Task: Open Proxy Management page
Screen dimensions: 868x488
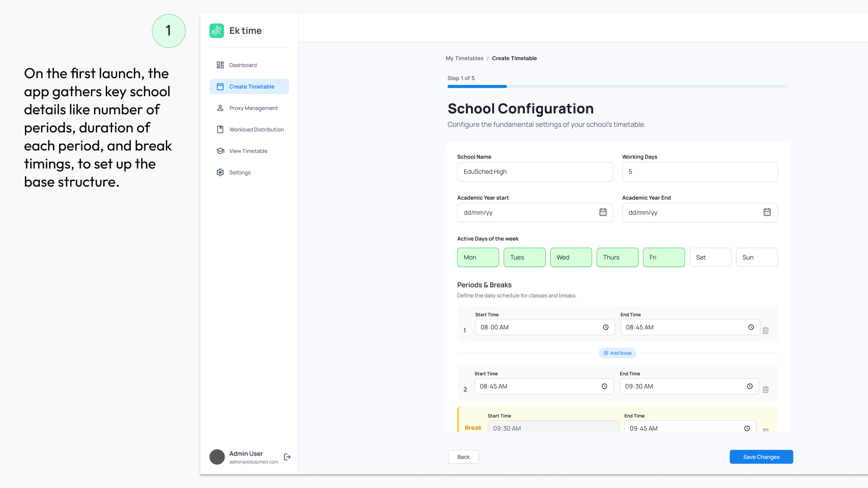Action: (x=249, y=108)
